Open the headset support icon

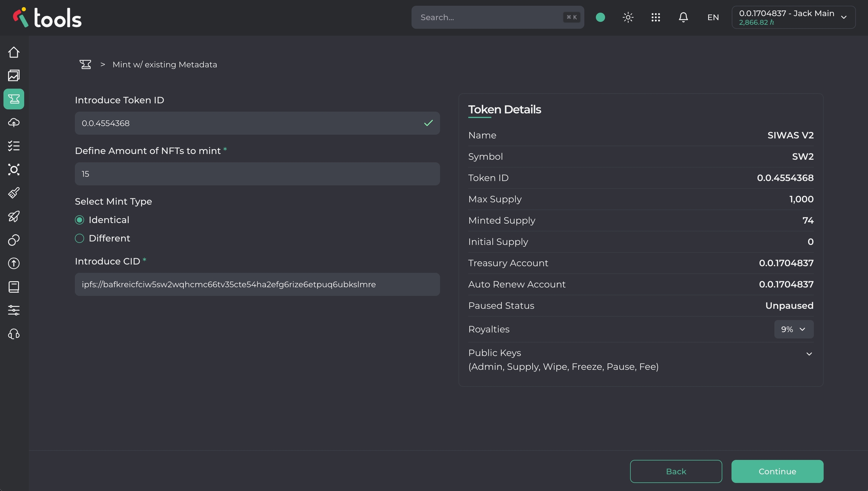[14, 334]
